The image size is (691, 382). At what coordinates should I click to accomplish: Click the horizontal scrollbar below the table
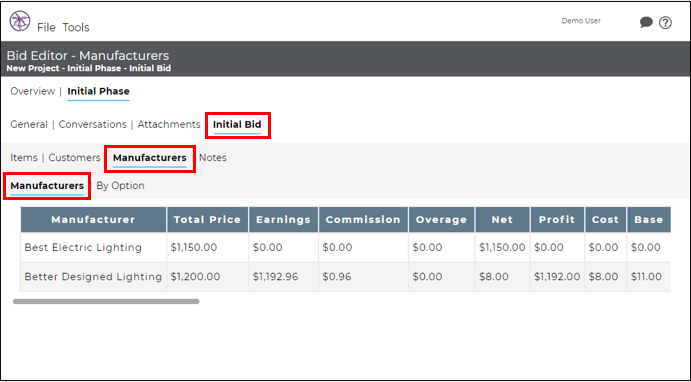tap(106, 301)
